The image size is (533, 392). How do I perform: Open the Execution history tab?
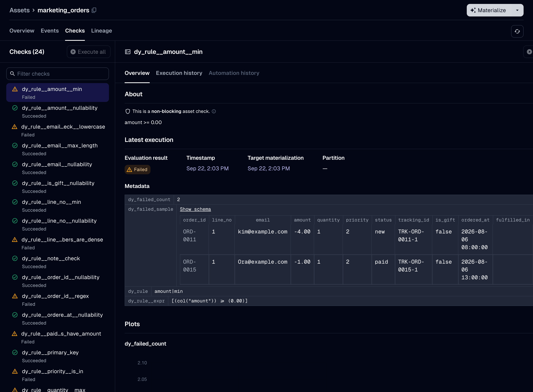(x=179, y=73)
